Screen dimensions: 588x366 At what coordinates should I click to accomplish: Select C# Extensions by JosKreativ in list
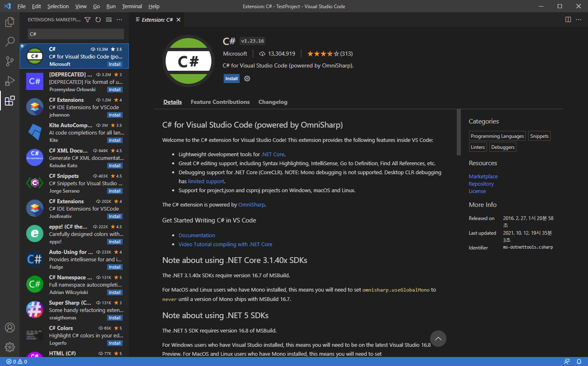[74, 208]
